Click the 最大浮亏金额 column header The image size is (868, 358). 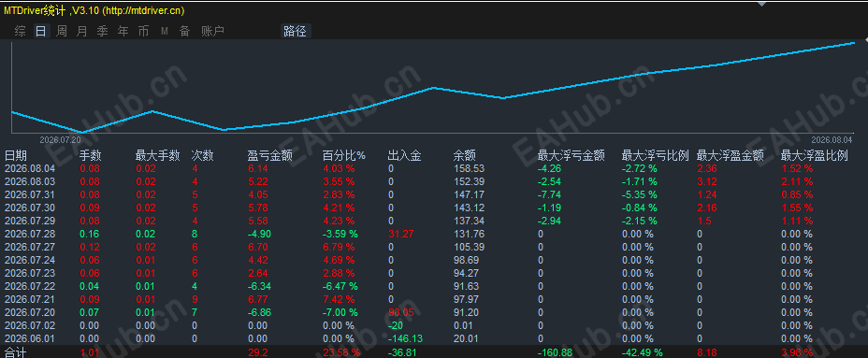pyautogui.click(x=571, y=155)
